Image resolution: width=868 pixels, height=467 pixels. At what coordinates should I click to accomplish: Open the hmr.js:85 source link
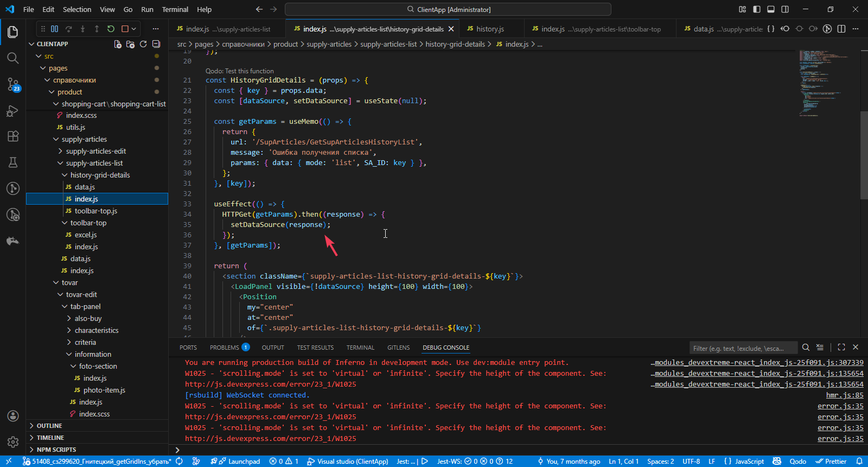(845, 395)
